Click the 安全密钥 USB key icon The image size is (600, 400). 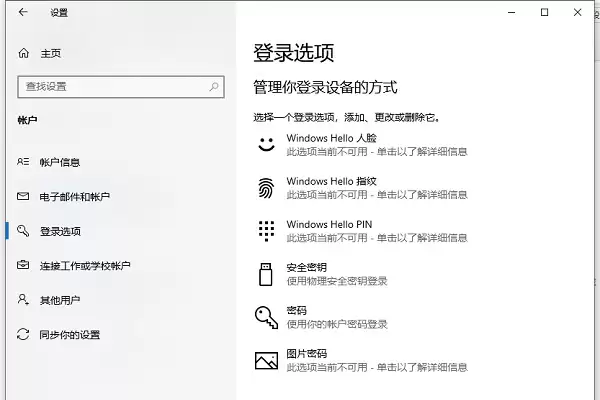click(x=266, y=274)
